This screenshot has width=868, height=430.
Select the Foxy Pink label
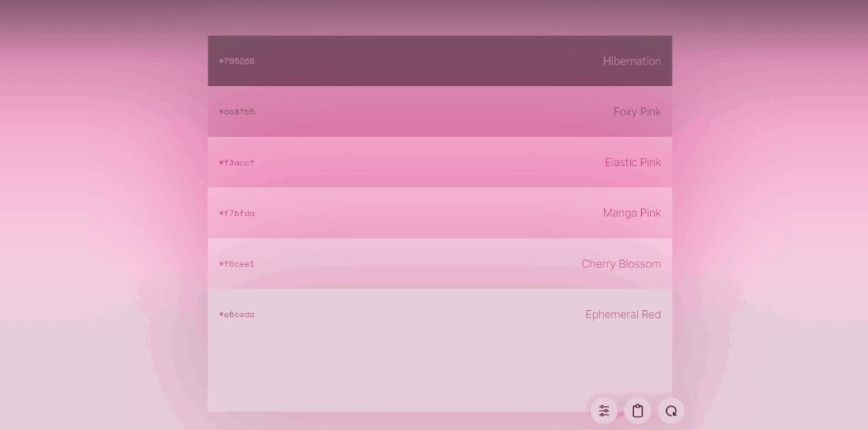[636, 112]
